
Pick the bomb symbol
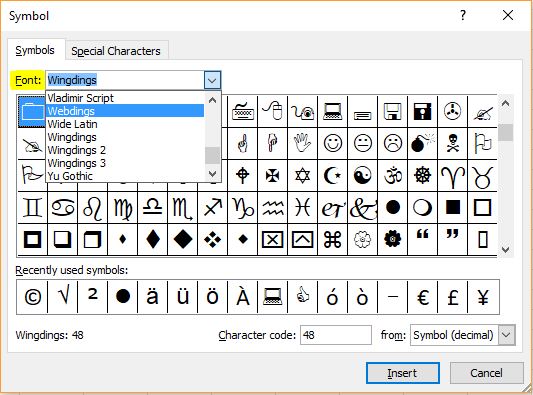[x=423, y=143]
